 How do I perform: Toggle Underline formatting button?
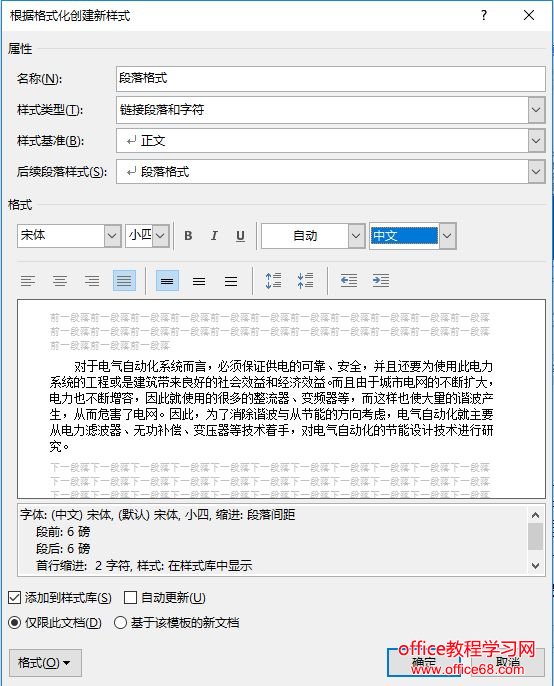(x=240, y=236)
